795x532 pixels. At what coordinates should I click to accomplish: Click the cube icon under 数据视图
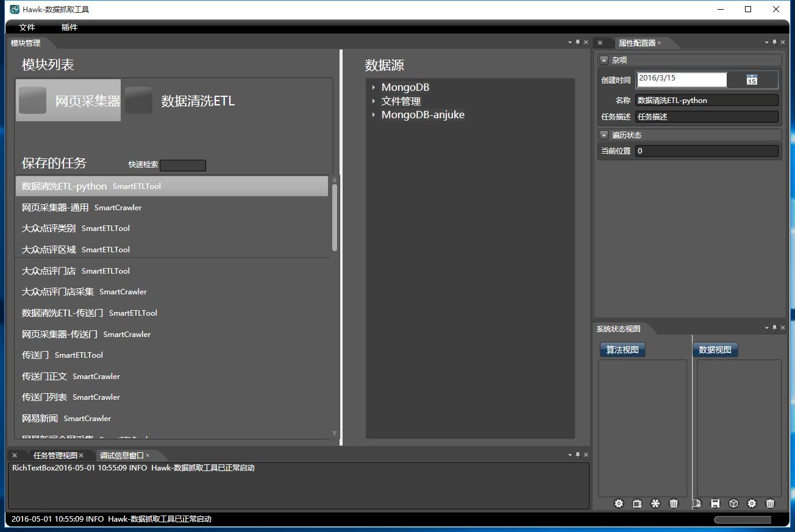coord(733,503)
